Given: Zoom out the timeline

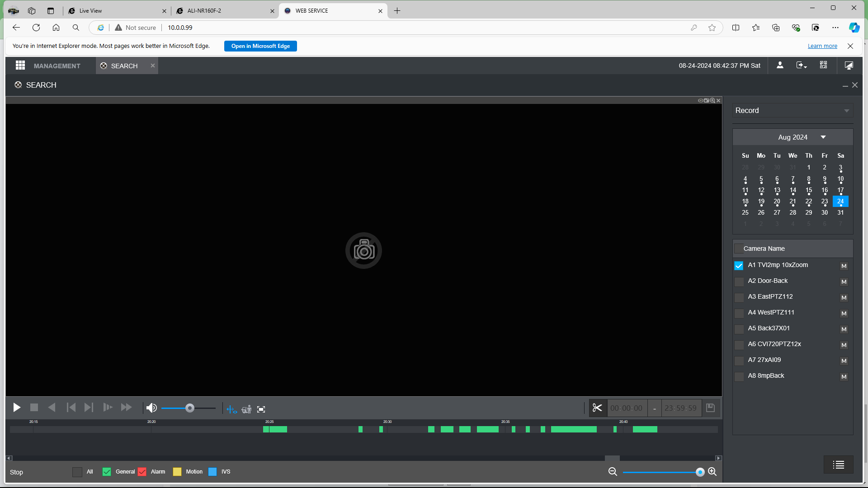Looking at the screenshot, I should [613, 472].
